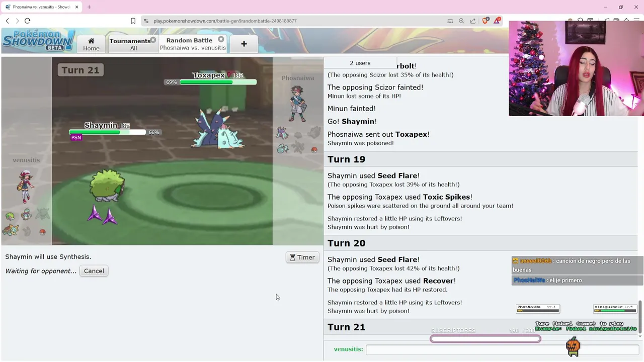This screenshot has width=644, height=362.
Task: Click the Turn 21 indicator on battlefield
Action: point(80,70)
